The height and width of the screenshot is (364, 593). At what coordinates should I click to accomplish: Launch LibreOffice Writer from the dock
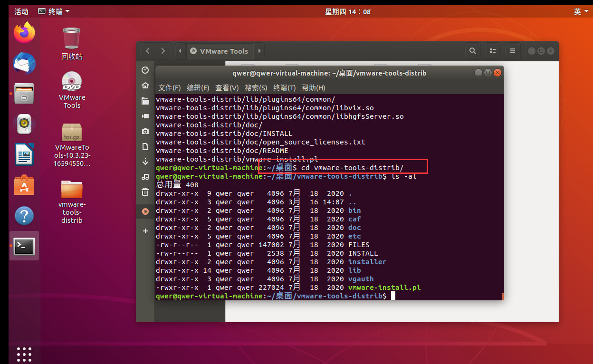point(24,154)
